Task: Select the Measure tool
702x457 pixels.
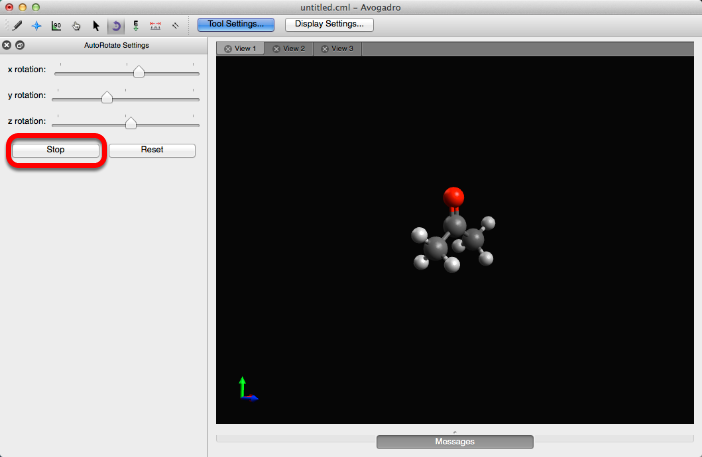Action: click(x=155, y=25)
